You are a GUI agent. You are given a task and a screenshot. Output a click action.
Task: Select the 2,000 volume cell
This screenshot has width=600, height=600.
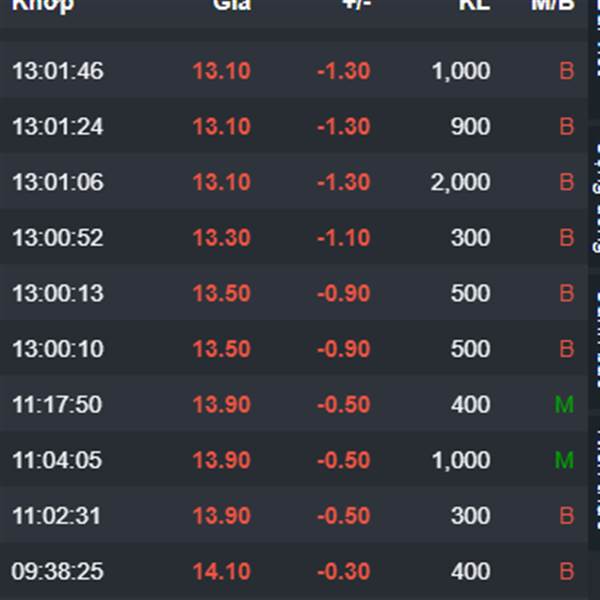pos(460,182)
